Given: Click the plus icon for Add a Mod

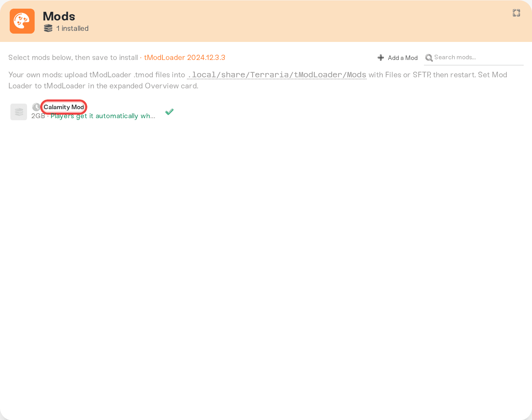Looking at the screenshot, I should click(381, 58).
